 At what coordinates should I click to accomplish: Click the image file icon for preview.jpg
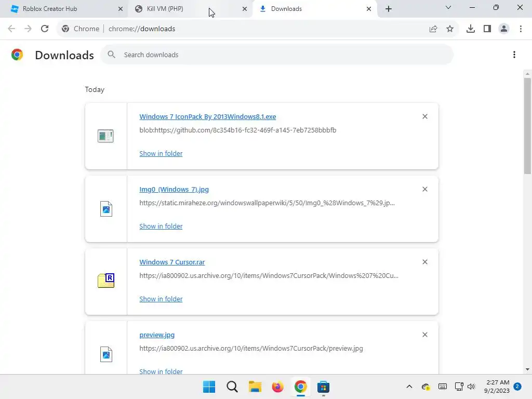(x=106, y=354)
